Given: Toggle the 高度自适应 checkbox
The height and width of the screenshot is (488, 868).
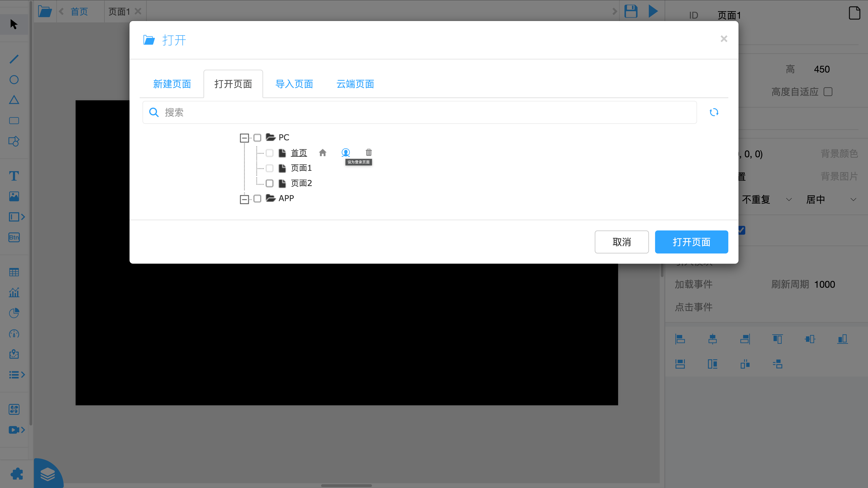Looking at the screenshot, I should 828,92.
